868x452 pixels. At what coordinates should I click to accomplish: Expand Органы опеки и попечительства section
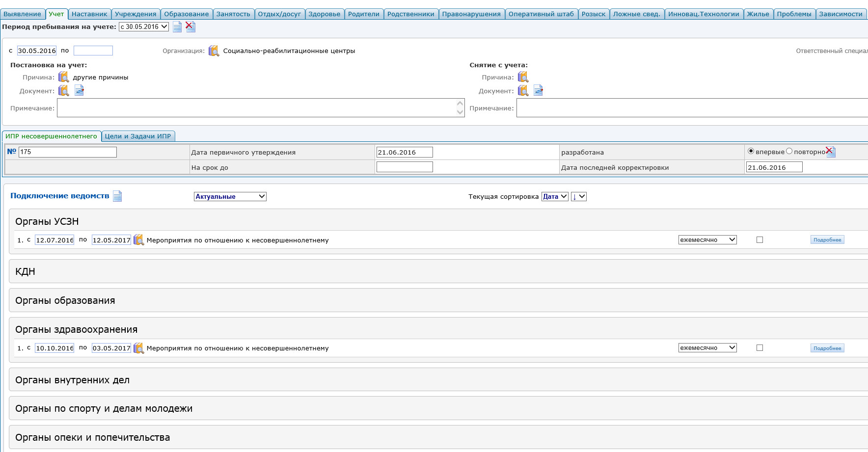[x=438, y=437]
